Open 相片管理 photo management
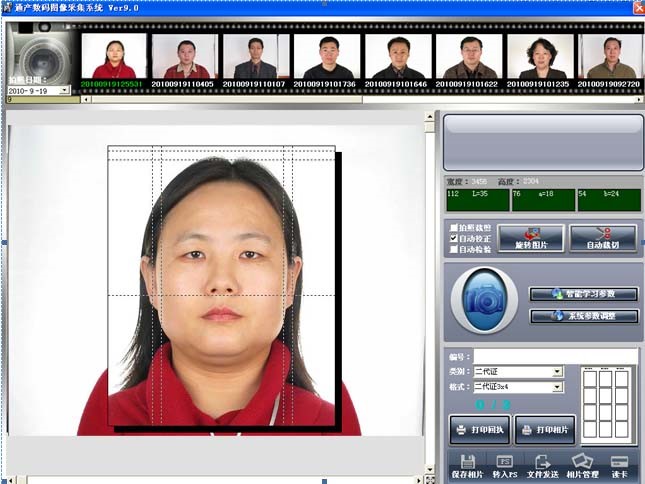The image size is (645, 484). pos(583,465)
